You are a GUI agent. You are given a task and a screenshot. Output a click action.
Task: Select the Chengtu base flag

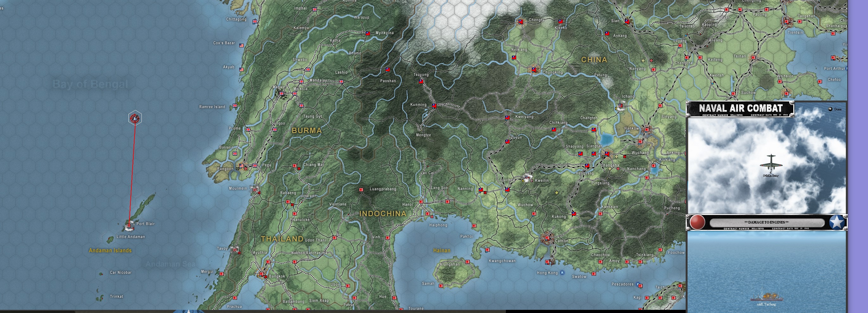coord(521,21)
